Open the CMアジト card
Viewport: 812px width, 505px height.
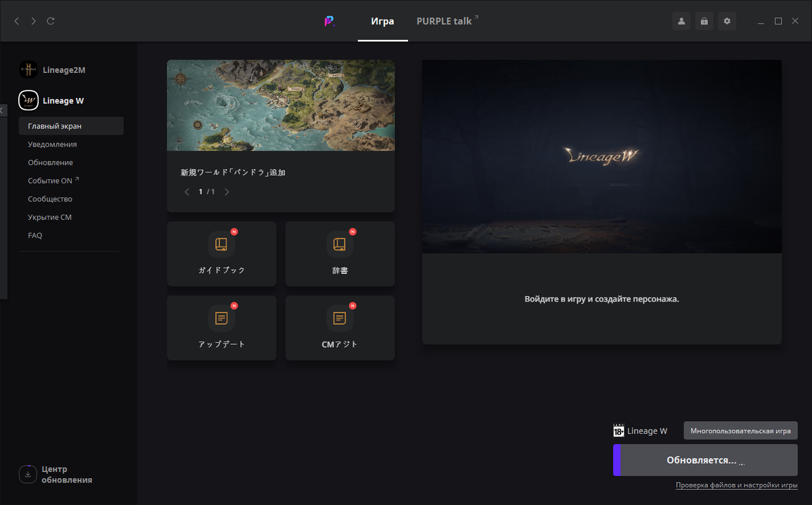tap(340, 328)
